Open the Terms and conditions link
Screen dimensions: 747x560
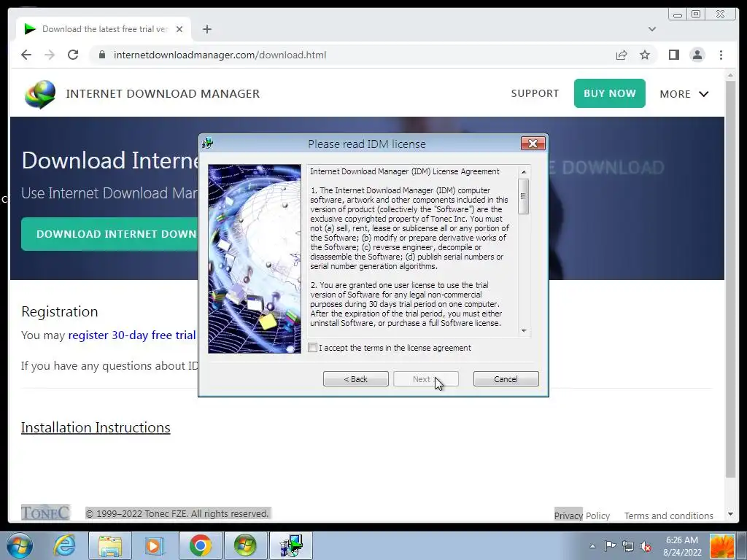(x=669, y=516)
